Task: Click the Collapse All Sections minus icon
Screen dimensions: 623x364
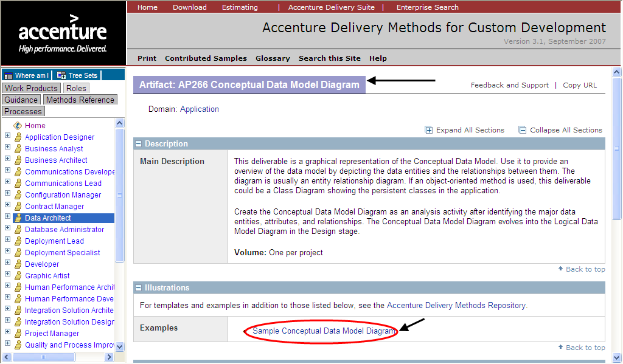Action: tap(523, 130)
